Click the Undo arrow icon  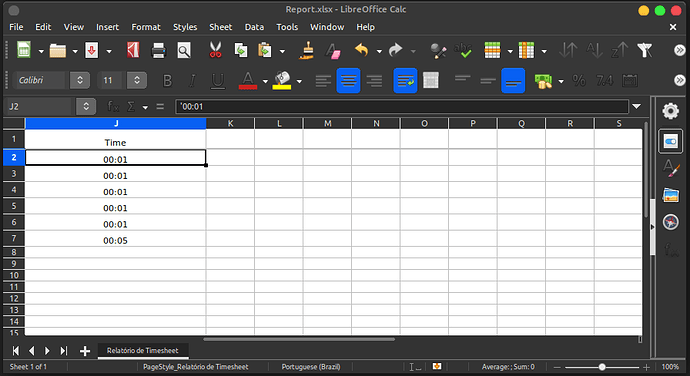click(x=361, y=50)
